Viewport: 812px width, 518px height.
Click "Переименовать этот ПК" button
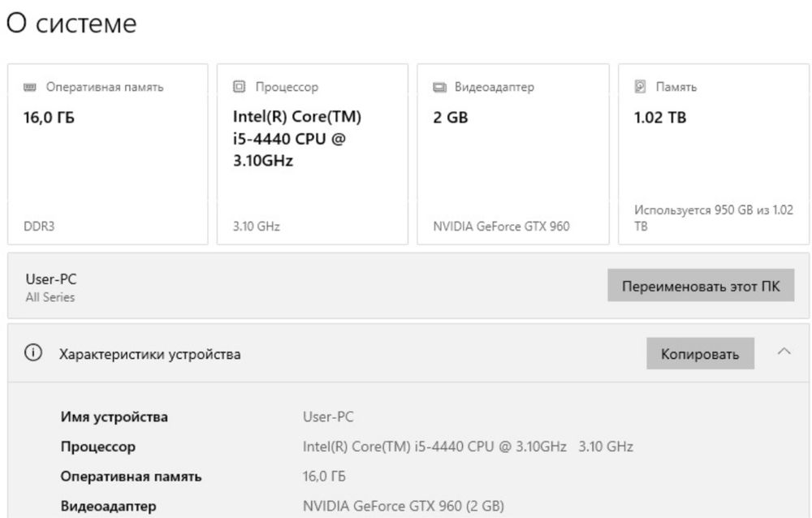pyautogui.click(x=700, y=286)
